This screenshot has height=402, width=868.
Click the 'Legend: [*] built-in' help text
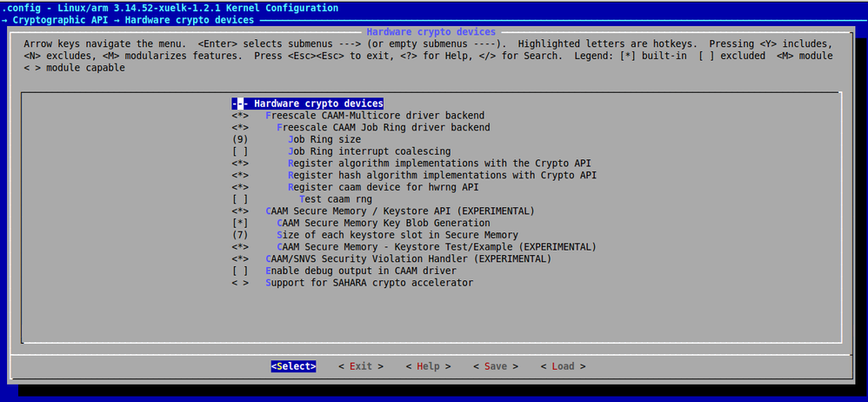[x=630, y=56]
